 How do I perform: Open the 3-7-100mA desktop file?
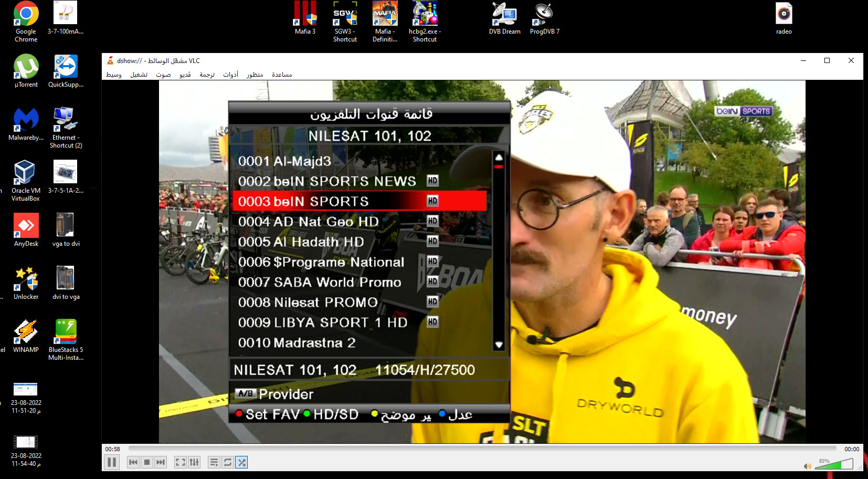66,18
